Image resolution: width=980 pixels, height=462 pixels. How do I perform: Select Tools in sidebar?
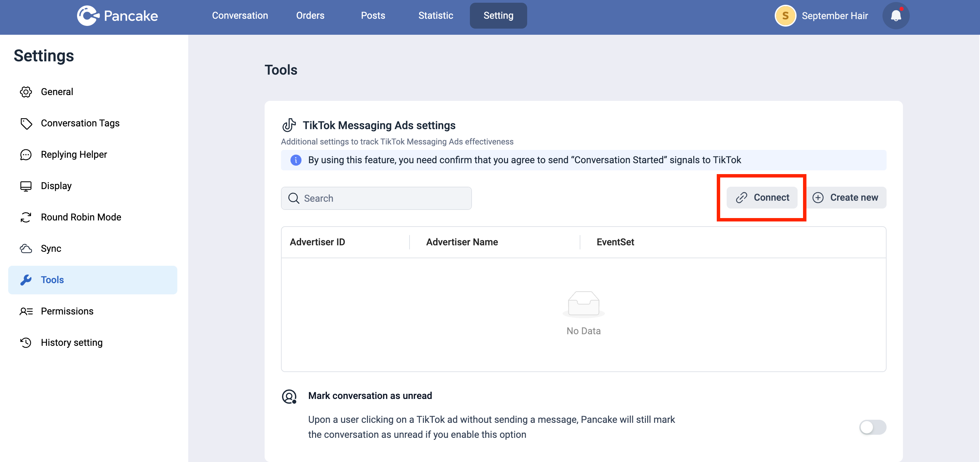(x=92, y=280)
